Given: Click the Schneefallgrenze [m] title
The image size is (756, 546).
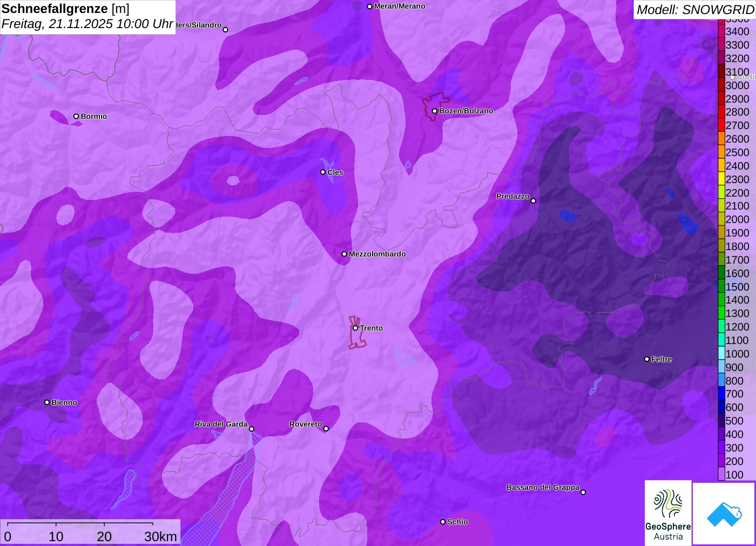Looking at the screenshot, I should click(65, 9).
